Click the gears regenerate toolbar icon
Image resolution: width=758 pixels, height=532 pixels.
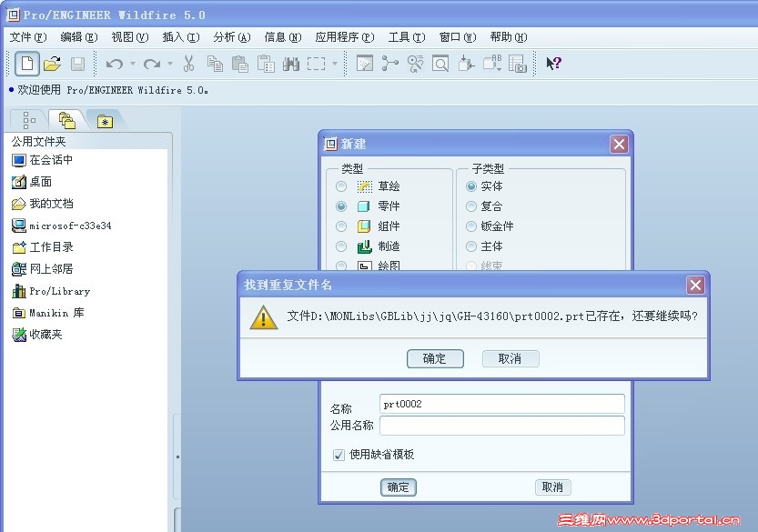point(415,64)
